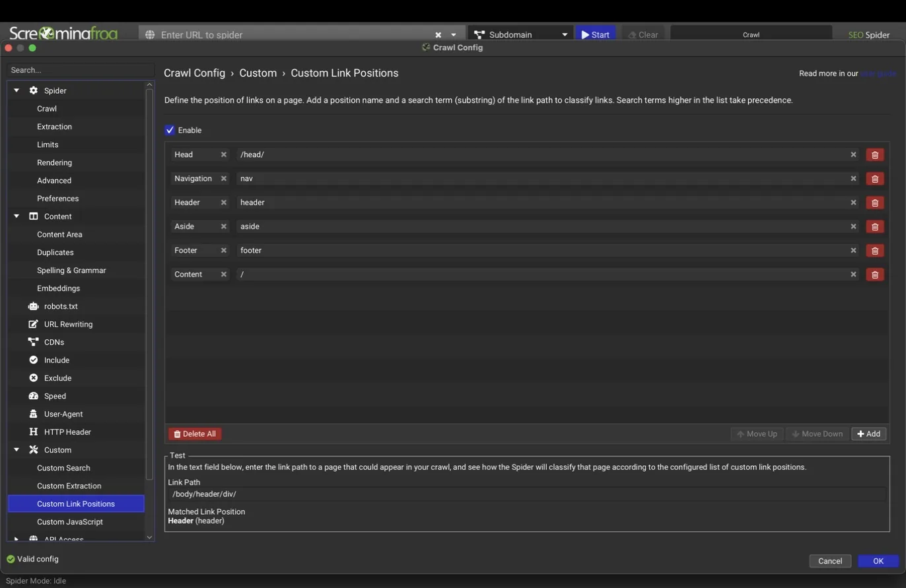Image resolution: width=906 pixels, height=588 pixels.
Task: Expand the API Access tree section
Action: pos(17,539)
